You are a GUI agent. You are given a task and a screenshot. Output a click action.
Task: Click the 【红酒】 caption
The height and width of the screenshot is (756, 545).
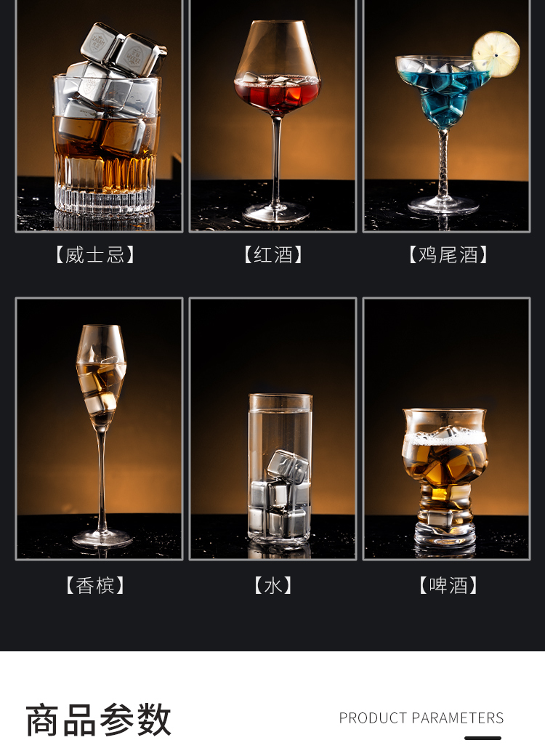[x=273, y=254]
